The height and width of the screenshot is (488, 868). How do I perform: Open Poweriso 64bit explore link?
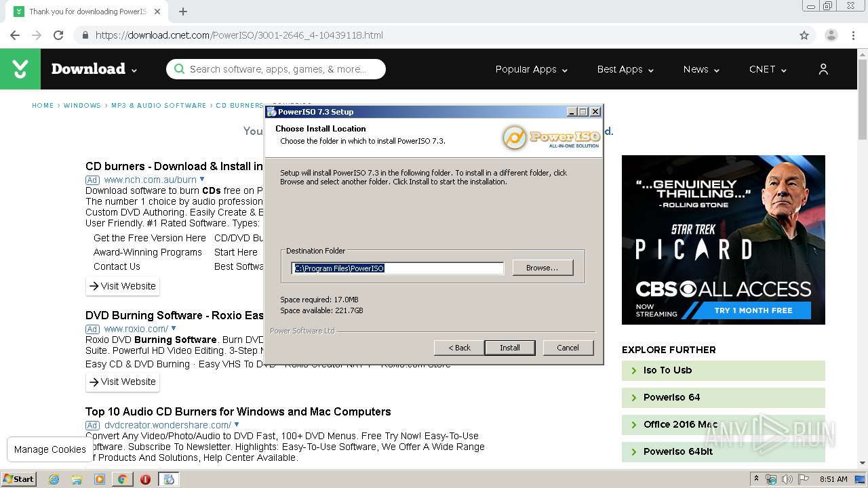pyautogui.click(x=724, y=451)
